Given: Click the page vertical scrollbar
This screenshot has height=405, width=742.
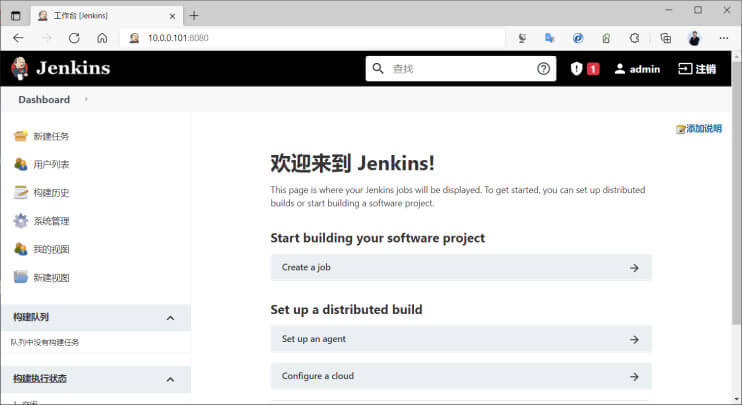Looking at the screenshot, I should (x=736, y=192).
